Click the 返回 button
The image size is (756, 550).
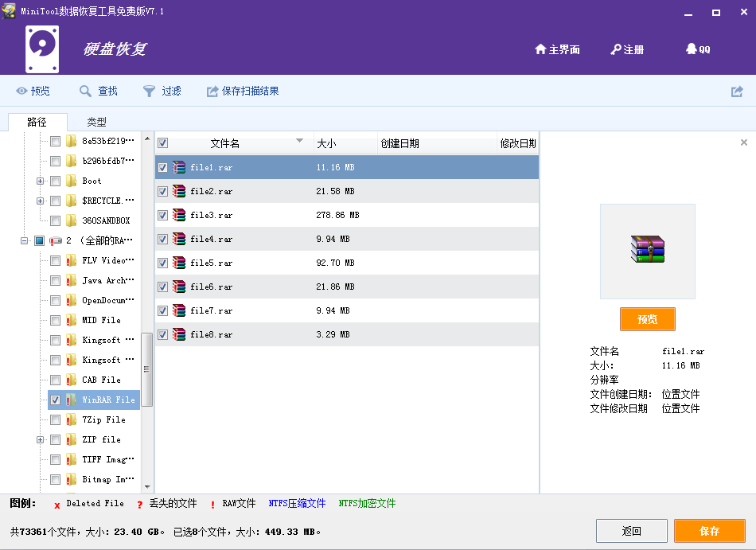[632, 531]
